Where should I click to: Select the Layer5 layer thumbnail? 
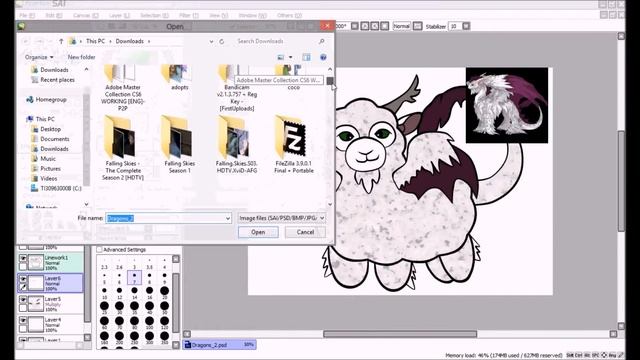pos(36,304)
